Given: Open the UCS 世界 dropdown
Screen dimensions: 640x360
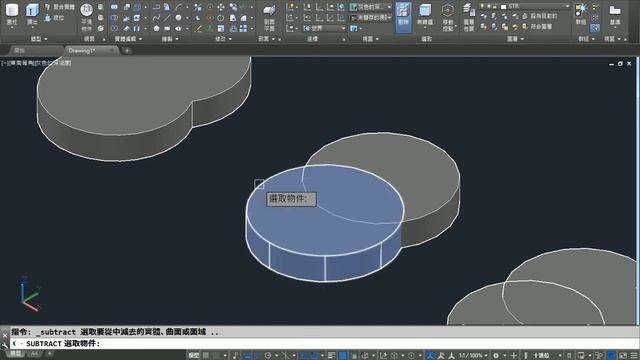Looking at the screenshot, I should tap(324, 29).
